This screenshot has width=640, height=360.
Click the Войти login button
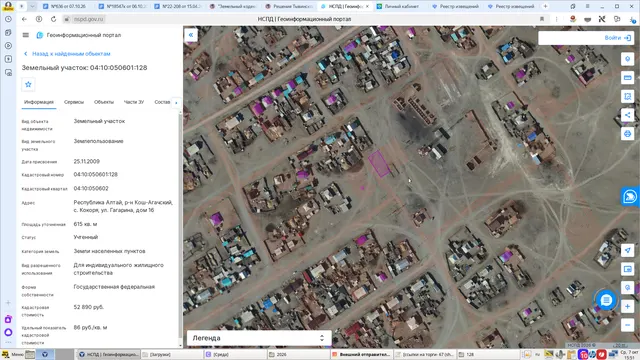(617, 38)
